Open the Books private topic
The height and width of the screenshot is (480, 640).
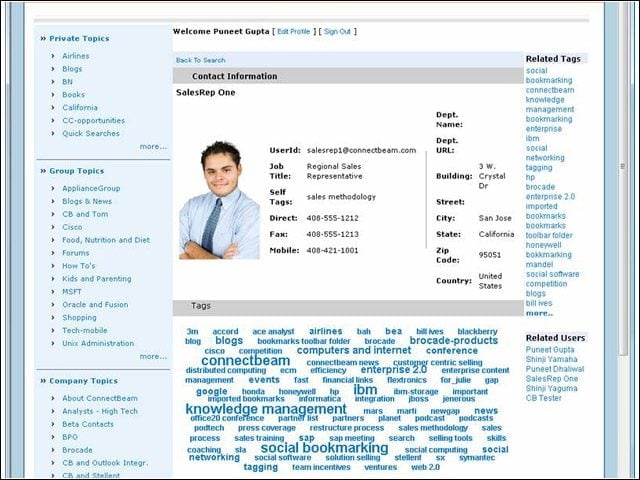pos(73,95)
